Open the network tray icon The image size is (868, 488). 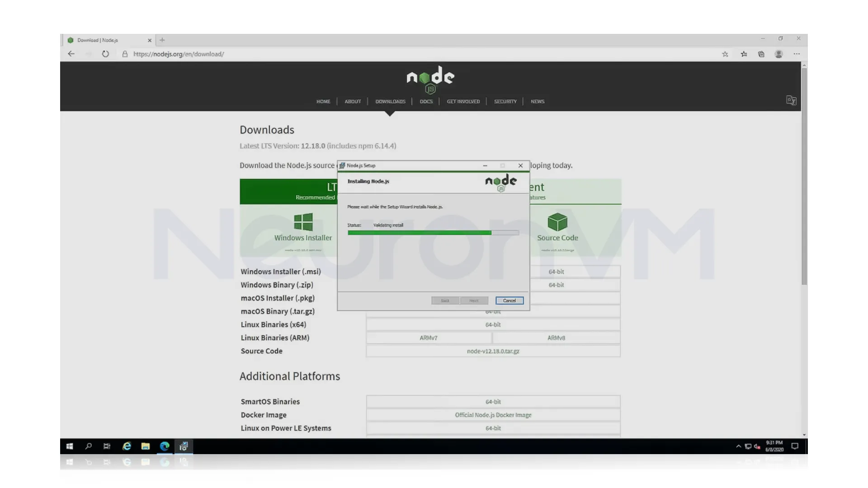pos(748,446)
